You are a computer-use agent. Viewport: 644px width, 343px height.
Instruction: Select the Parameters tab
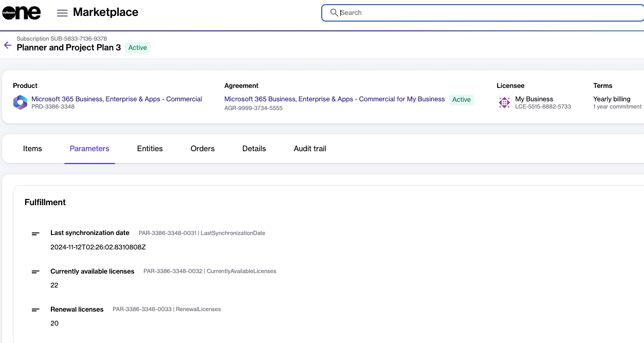89,149
